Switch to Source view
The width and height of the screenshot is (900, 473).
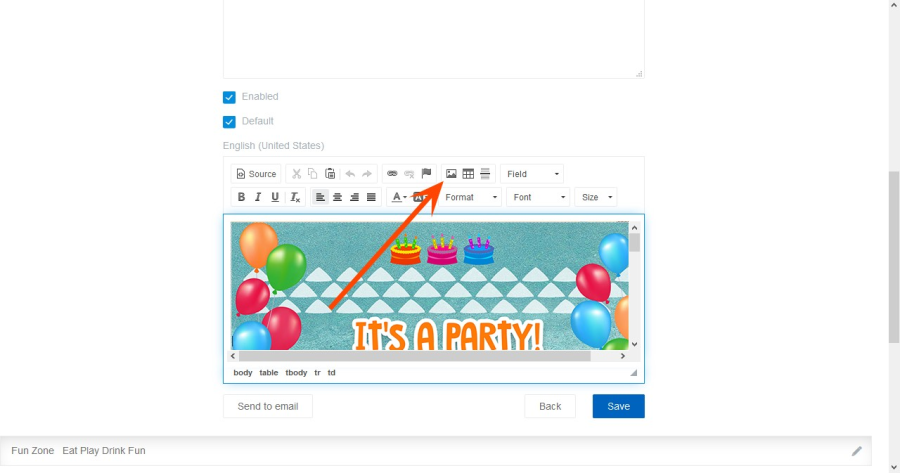tap(256, 174)
